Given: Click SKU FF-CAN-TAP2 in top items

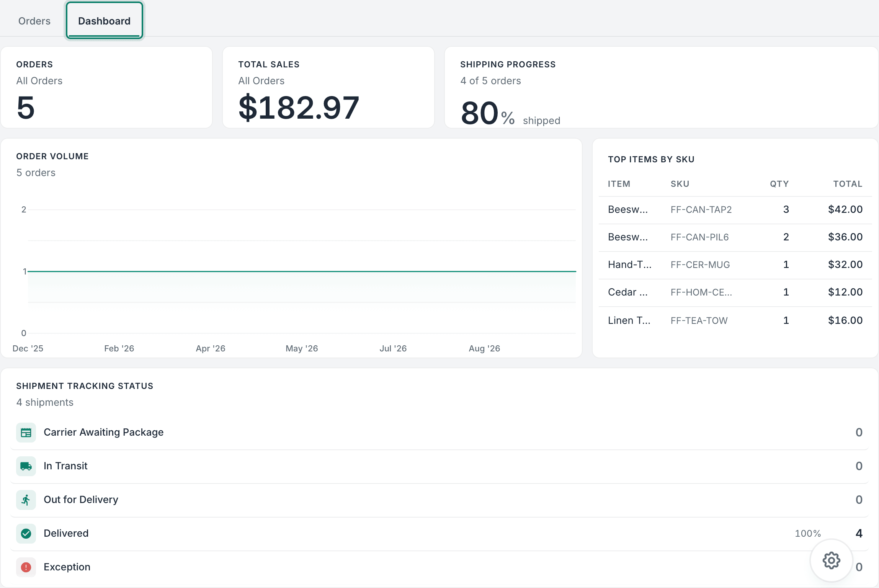Looking at the screenshot, I should pyautogui.click(x=701, y=209).
